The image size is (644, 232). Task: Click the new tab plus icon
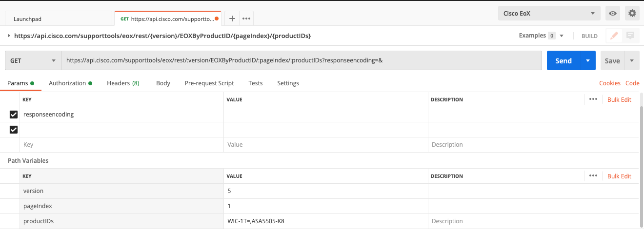232,19
